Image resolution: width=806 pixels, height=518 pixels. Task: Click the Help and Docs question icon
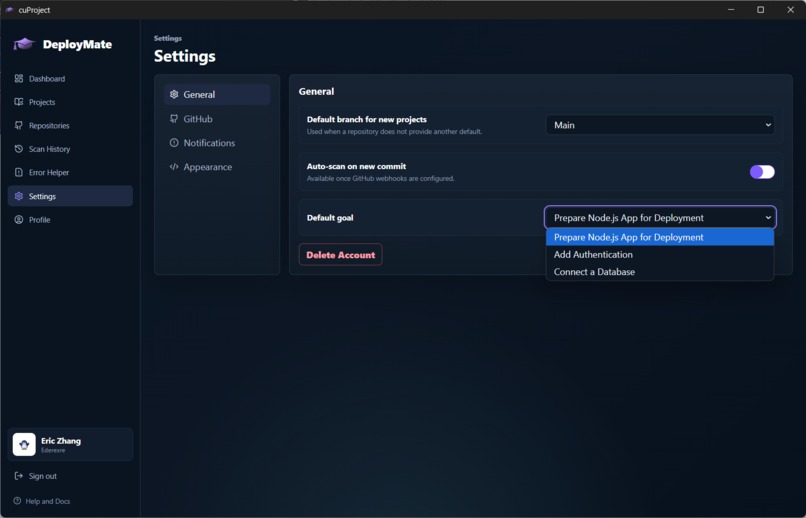17,501
